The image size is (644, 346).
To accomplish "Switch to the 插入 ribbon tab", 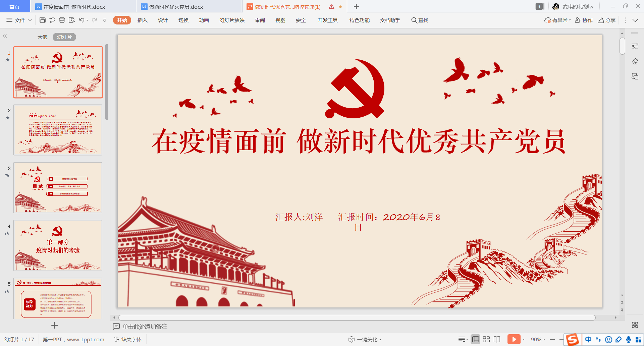I will point(142,20).
